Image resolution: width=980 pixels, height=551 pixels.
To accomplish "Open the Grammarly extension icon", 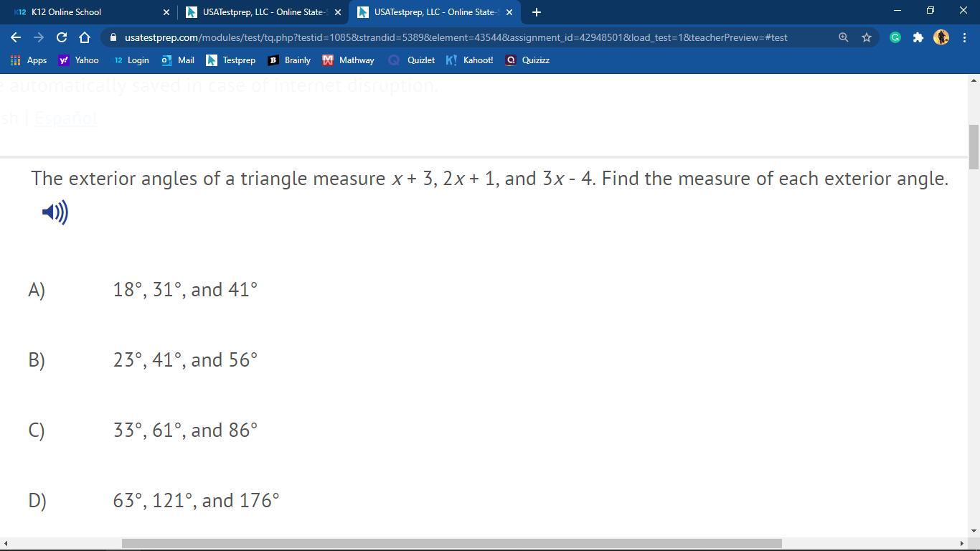I will pyautogui.click(x=895, y=37).
